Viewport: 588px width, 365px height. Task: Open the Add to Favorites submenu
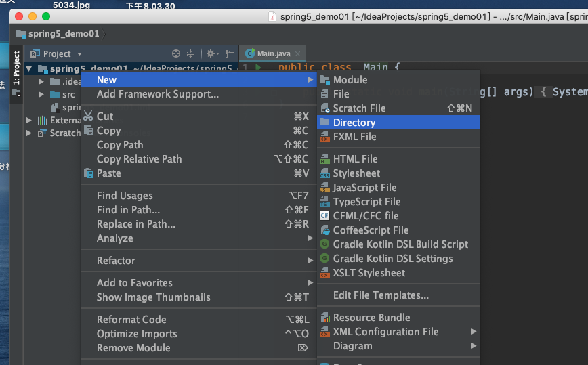click(x=198, y=283)
